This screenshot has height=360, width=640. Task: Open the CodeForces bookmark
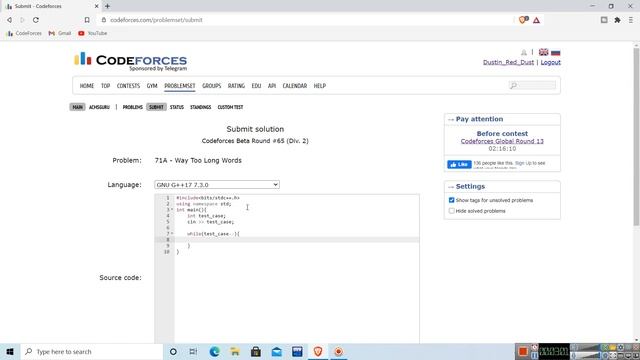tap(24, 33)
